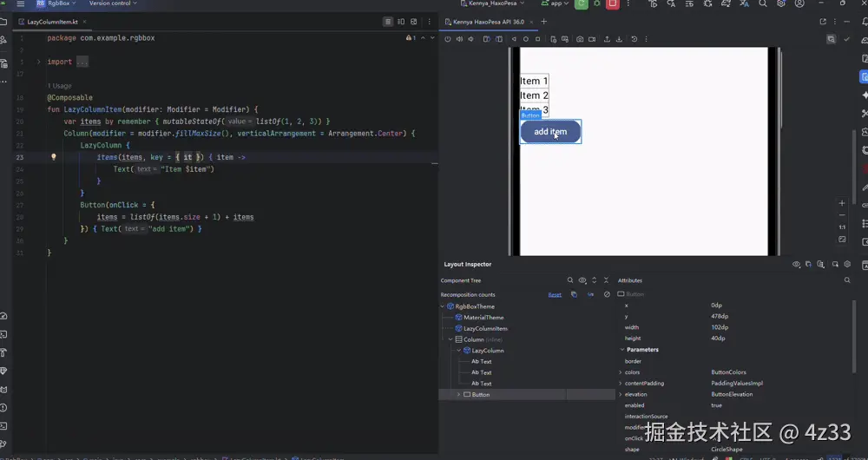
Task: Click the green Rerun app button
Action: [x=582, y=3]
